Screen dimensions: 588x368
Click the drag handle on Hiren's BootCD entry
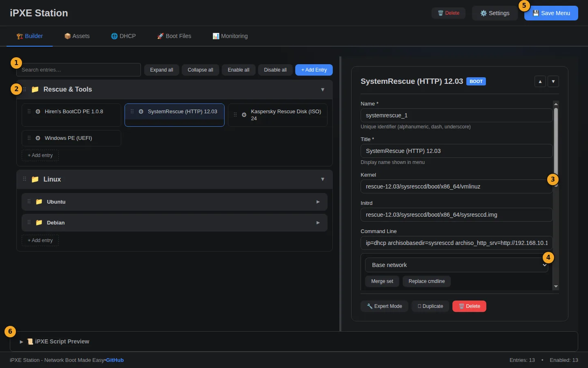tap(29, 112)
